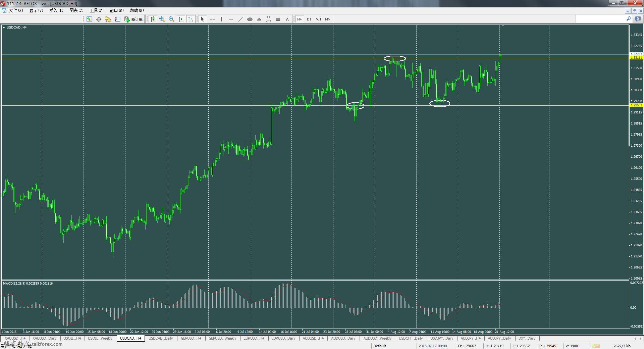Select the cursor arrow tool
This screenshot has height=349, width=644.
(x=202, y=19)
